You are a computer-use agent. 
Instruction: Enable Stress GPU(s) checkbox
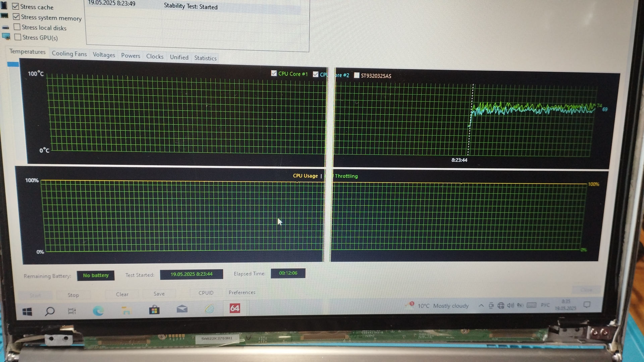(18, 37)
